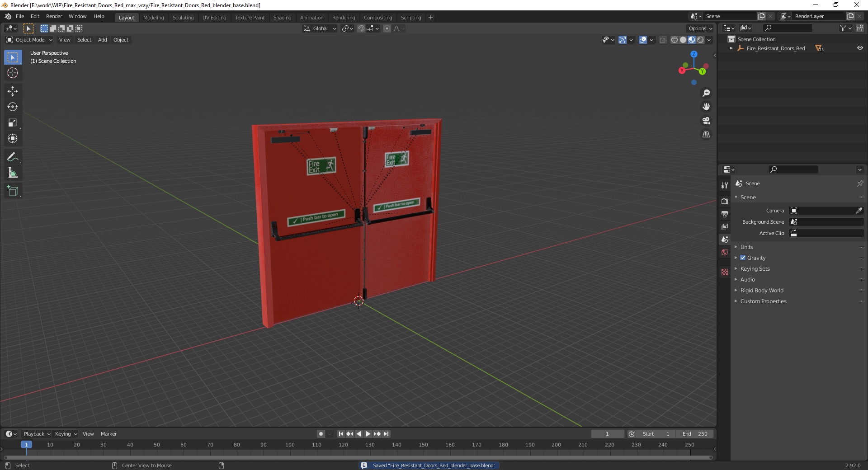The height and width of the screenshot is (470, 868).
Task: Select the Move tool
Action: pos(13,91)
